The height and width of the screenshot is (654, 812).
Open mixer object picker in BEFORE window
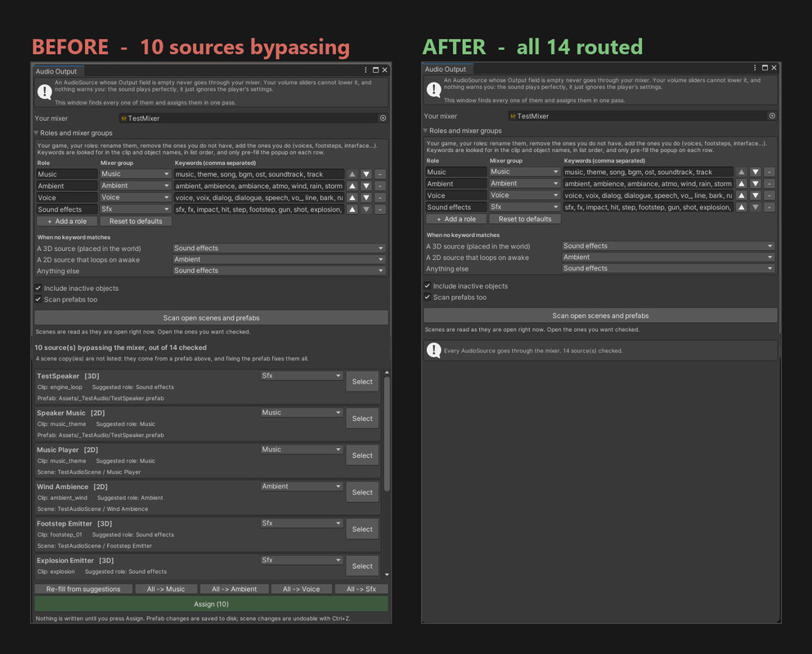pyautogui.click(x=383, y=118)
